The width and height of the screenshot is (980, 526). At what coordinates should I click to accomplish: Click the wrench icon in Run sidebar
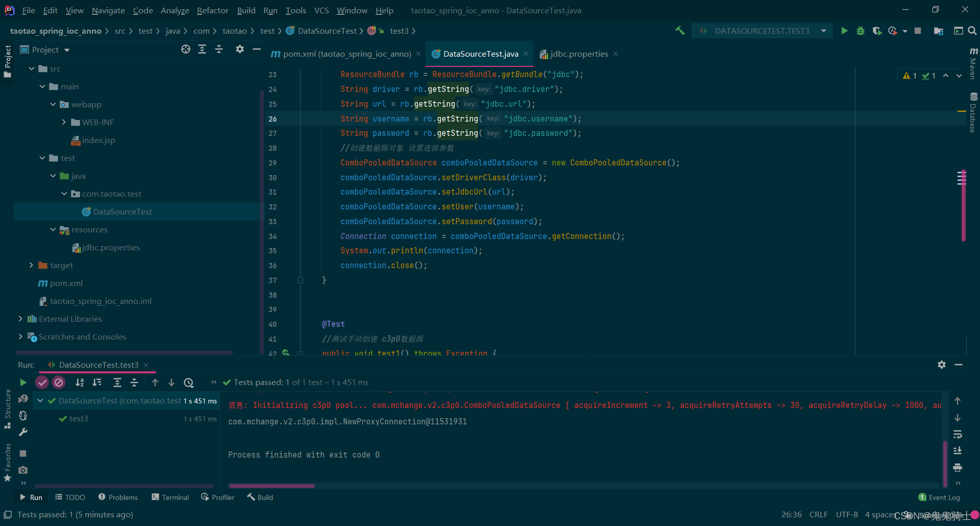[x=23, y=433]
